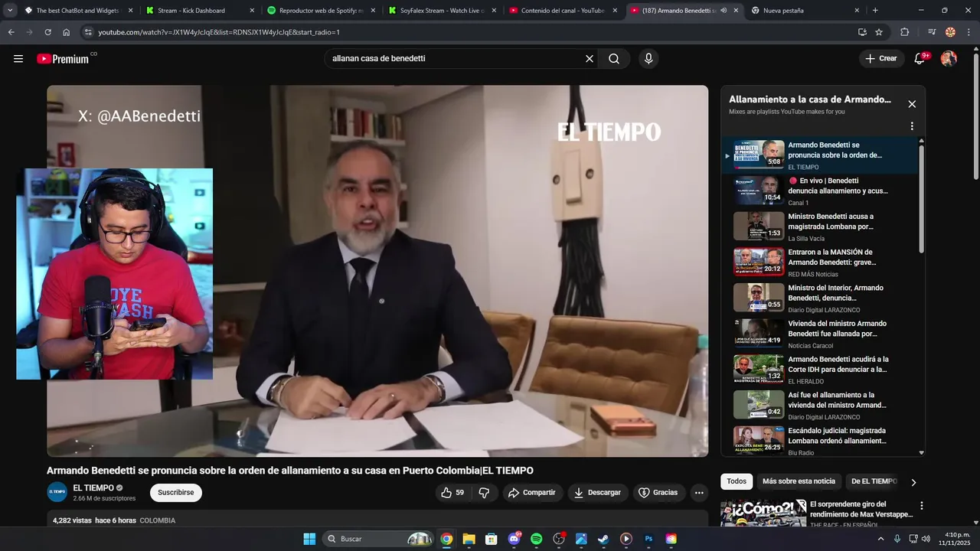The width and height of the screenshot is (980, 551).
Task: Click the playlist panel scrollbar
Action: click(921, 199)
